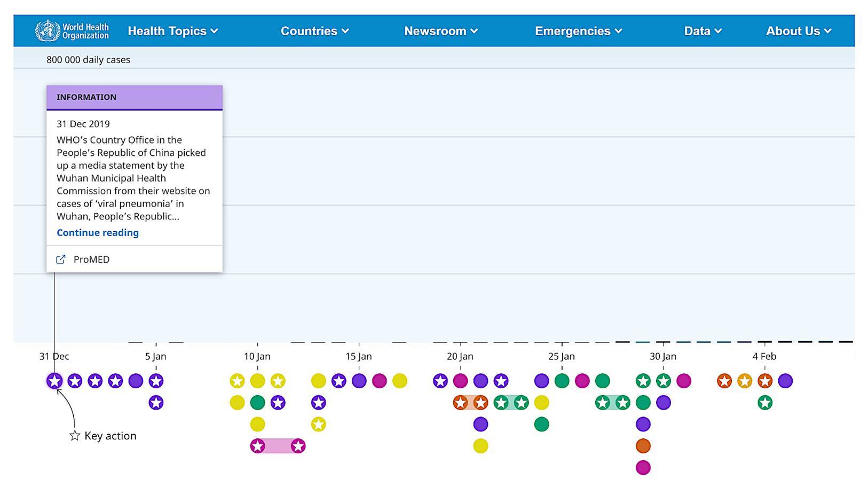Select the green star marker below 4 Feb
The height and width of the screenshot is (487, 868).
764,403
